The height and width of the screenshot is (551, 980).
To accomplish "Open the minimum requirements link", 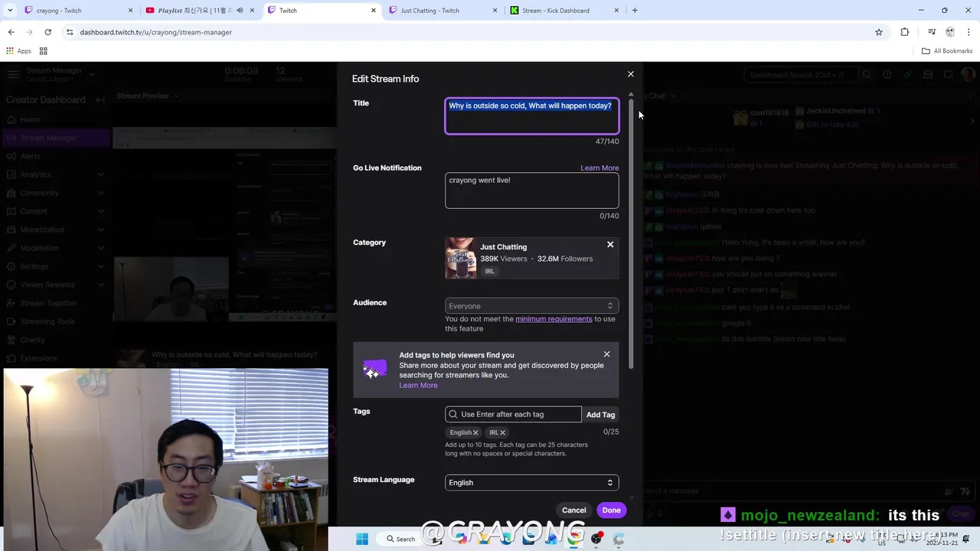I will tap(554, 319).
